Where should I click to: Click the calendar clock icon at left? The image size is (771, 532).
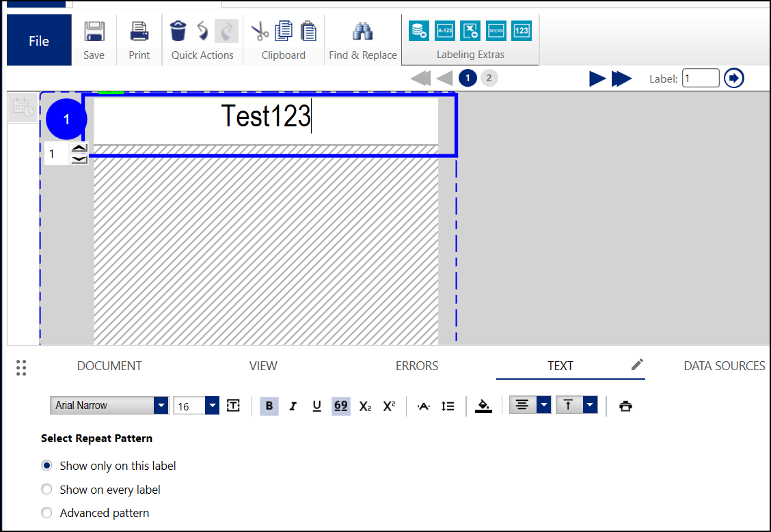coord(23,107)
